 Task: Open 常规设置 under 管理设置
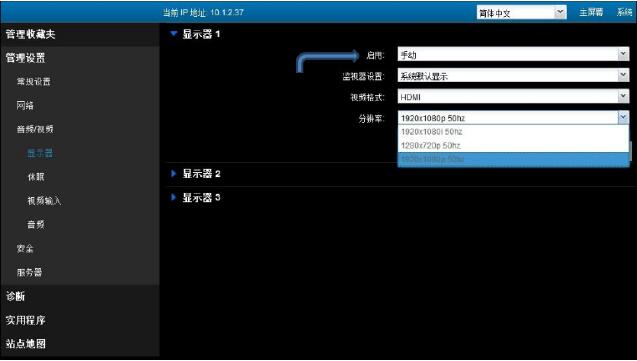coord(33,82)
